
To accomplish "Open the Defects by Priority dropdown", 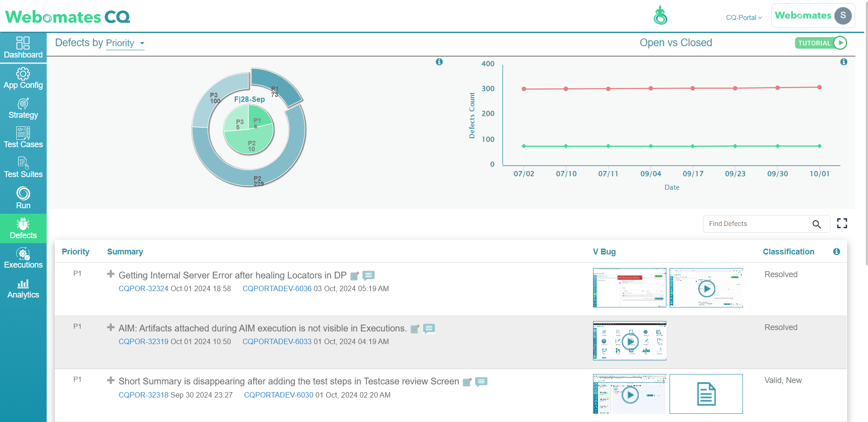I will pyautogui.click(x=125, y=43).
